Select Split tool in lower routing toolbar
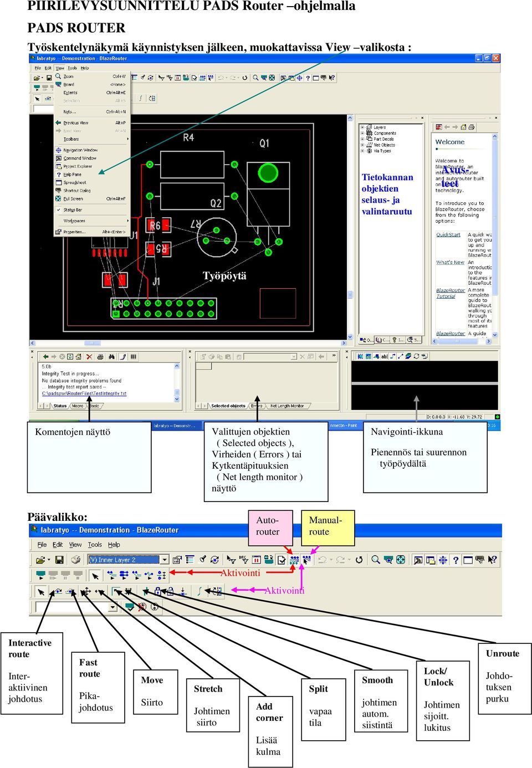 pos(129,592)
